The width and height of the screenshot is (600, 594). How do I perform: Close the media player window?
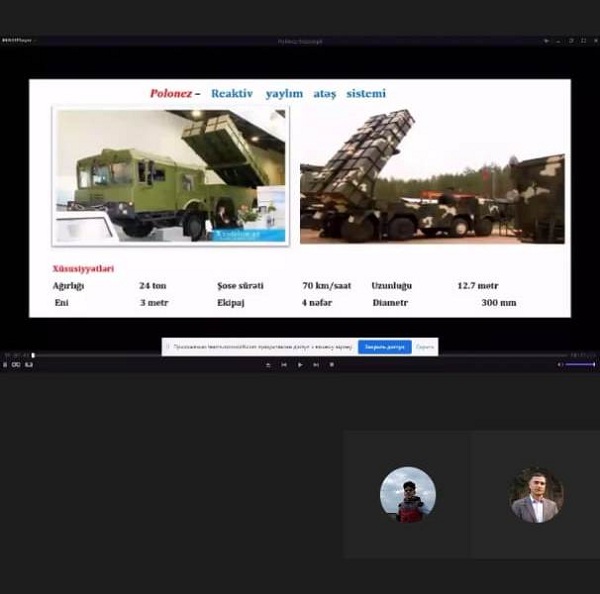click(596, 41)
